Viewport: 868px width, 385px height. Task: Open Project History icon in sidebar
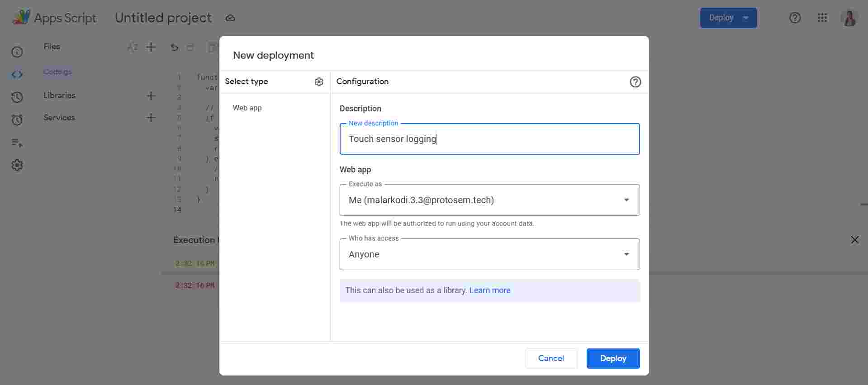click(x=17, y=97)
